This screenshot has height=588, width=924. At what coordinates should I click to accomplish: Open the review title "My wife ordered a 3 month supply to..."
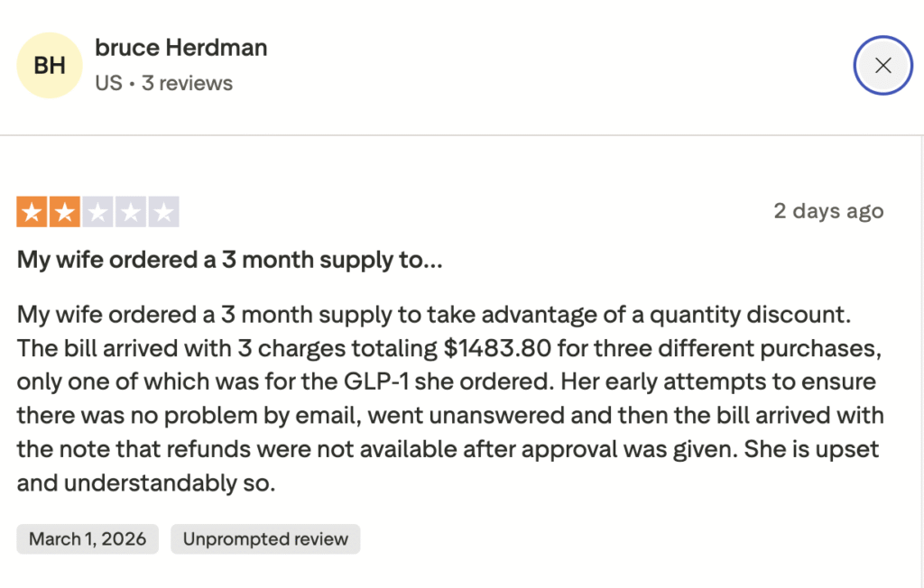(x=230, y=261)
